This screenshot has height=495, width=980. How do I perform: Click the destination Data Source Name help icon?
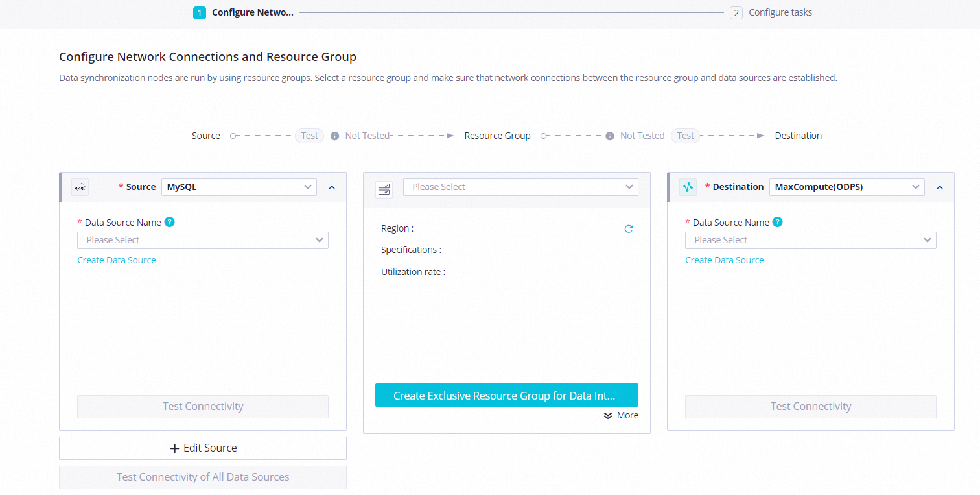click(778, 222)
